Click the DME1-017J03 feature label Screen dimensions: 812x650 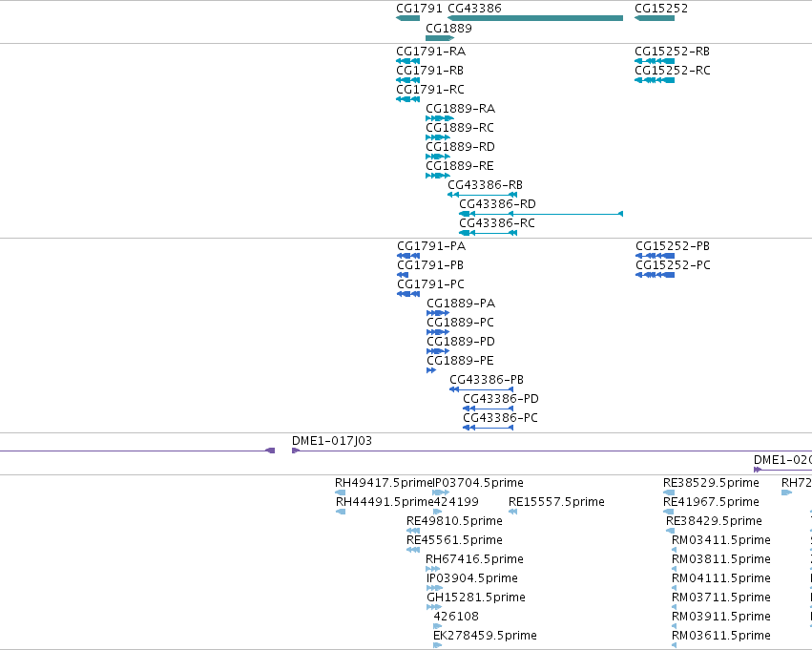tap(332, 441)
